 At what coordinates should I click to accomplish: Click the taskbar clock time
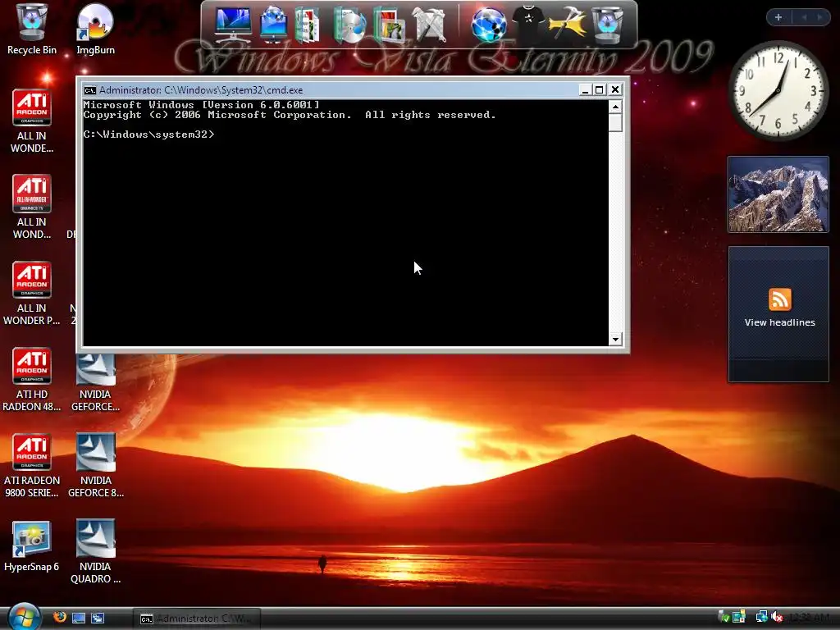coord(809,618)
